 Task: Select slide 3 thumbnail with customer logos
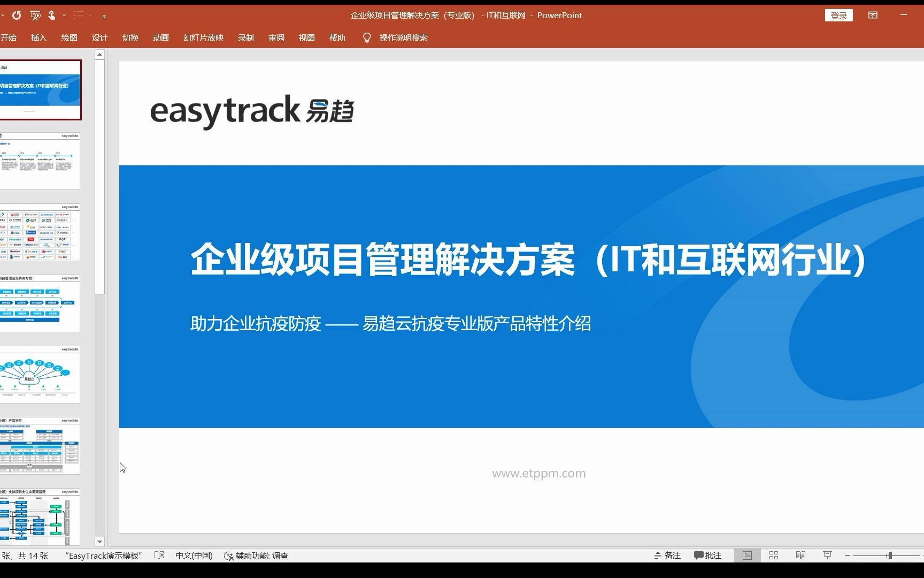40,232
